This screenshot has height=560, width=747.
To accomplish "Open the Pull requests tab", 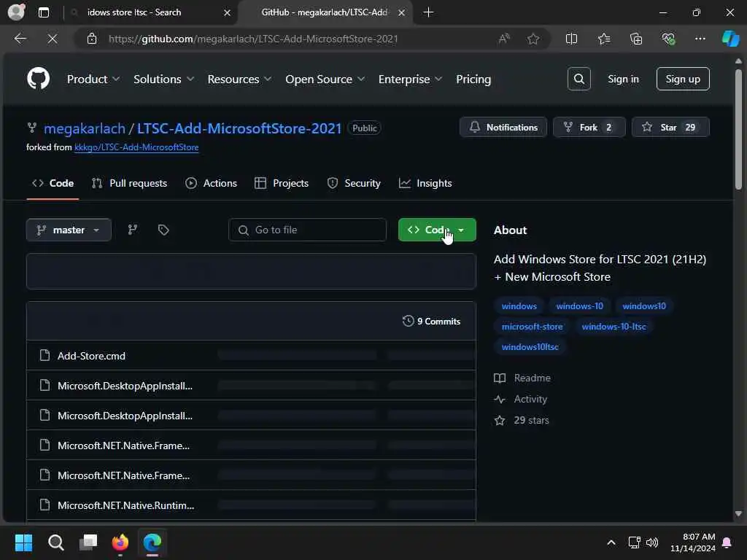I will [x=129, y=183].
